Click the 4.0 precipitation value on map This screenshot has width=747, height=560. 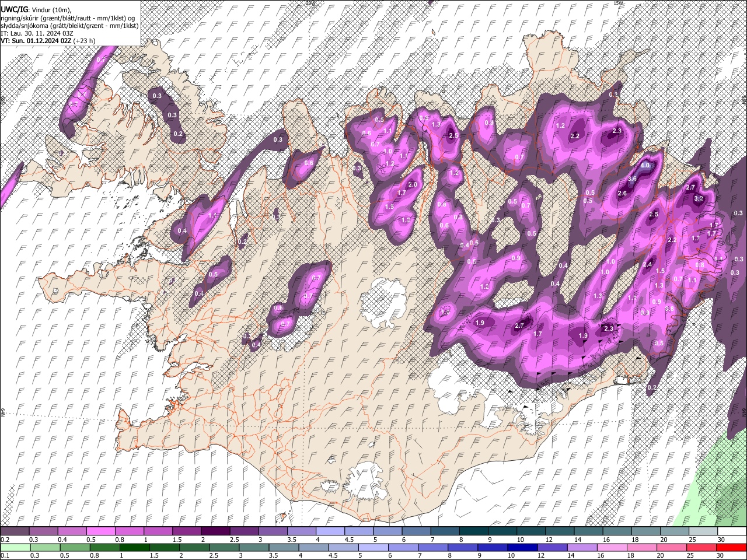[645, 166]
